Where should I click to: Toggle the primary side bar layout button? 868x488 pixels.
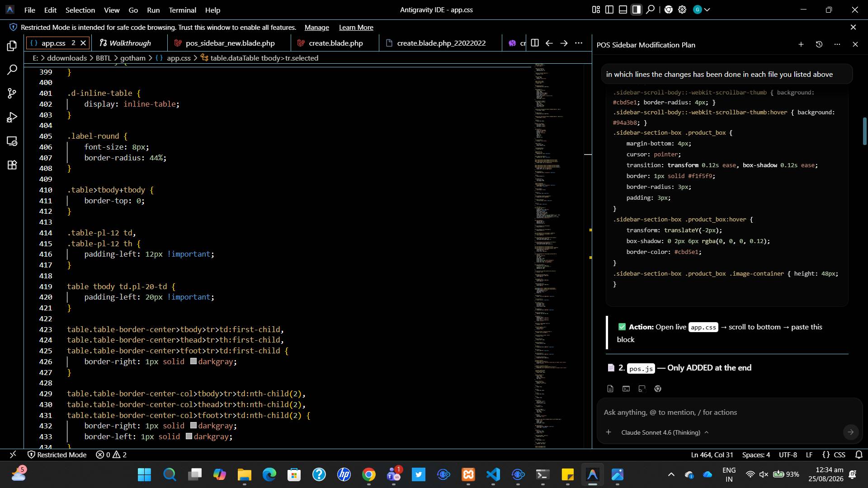[609, 9]
